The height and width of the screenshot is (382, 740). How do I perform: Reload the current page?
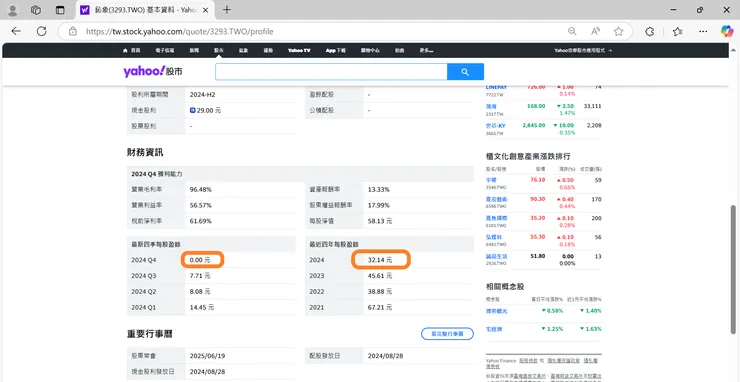[42, 31]
